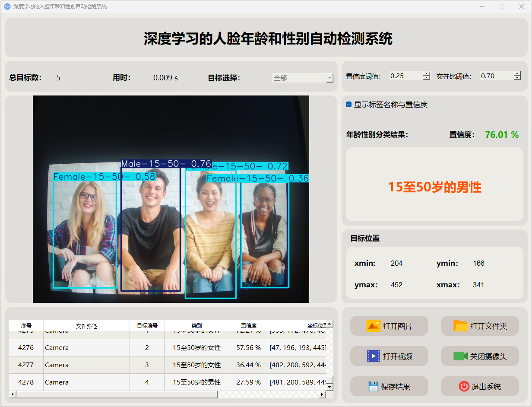532x407 pixels.
Task: Click the Male-15-50 detection box in image
Action: (150, 229)
